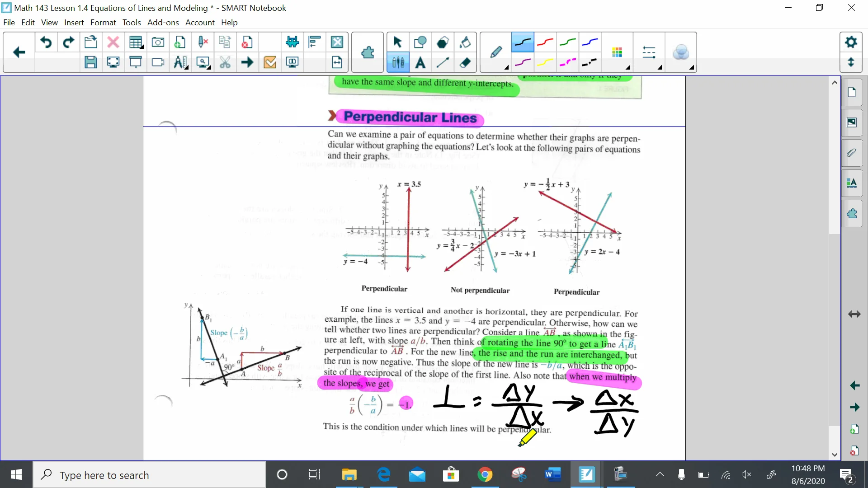
Task: Open the Page Sorter tab in sidebar
Action: pyautogui.click(x=852, y=93)
